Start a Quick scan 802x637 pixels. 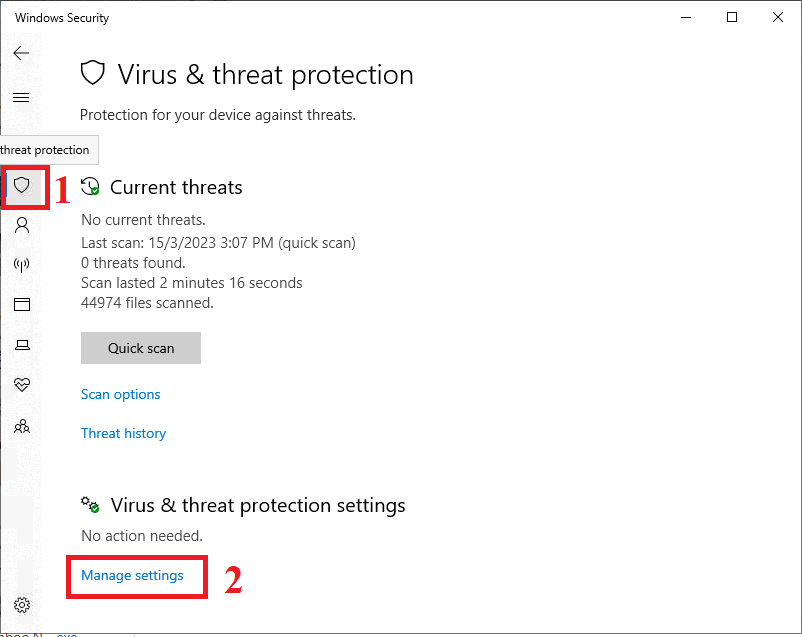tap(141, 348)
